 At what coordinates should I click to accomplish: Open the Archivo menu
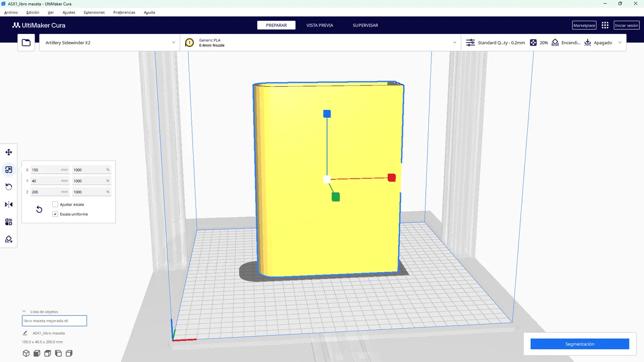11,12
